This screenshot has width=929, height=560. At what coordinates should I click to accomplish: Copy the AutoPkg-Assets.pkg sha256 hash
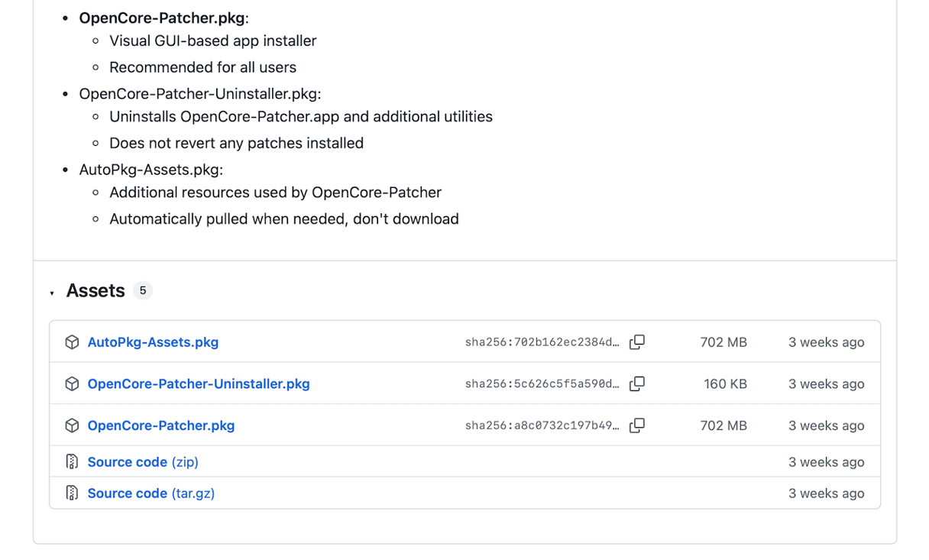(x=637, y=342)
